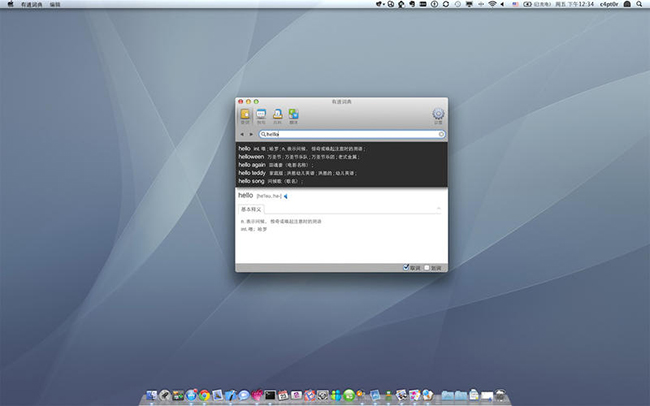Select the 'hello' suggestion row

tap(342, 148)
